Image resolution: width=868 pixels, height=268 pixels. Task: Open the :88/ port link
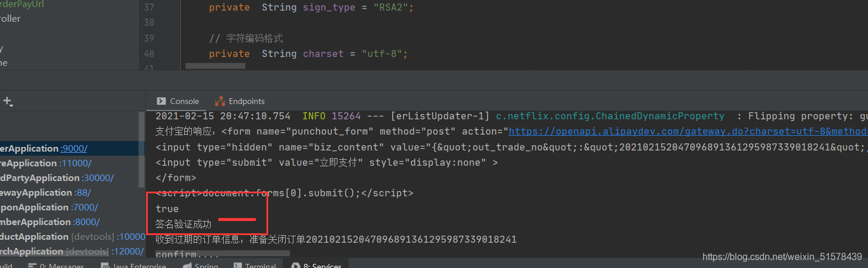[x=83, y=193]
